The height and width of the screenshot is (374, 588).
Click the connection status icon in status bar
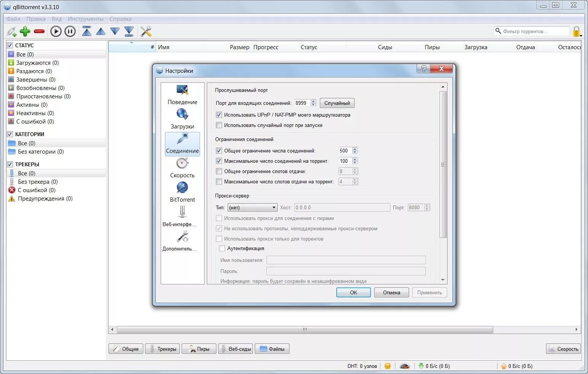[x=388, y=366]
